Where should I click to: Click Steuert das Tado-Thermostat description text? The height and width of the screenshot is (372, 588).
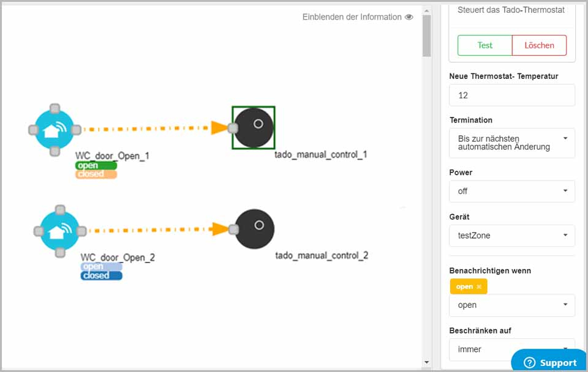[x=511, y=10]
